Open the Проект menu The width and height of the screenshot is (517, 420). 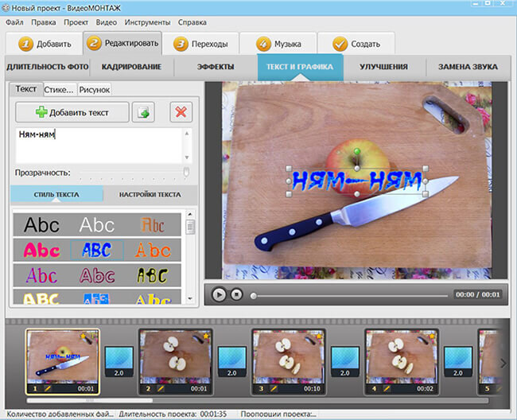(x=76, y=22)
